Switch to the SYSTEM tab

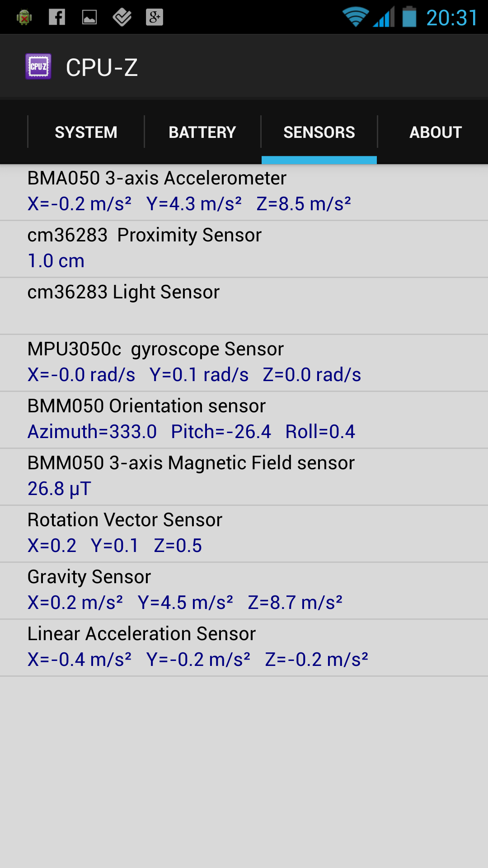coord(86,132)
